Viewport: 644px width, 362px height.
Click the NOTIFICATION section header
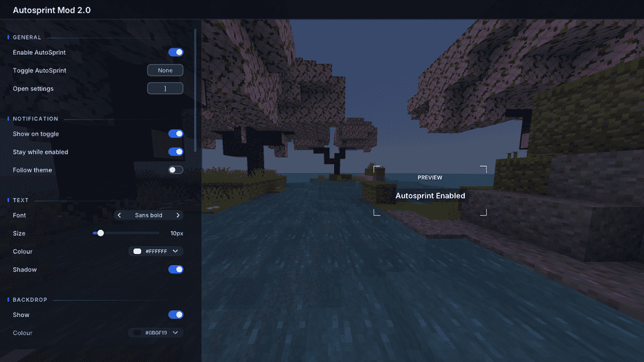tap(35, 118)
